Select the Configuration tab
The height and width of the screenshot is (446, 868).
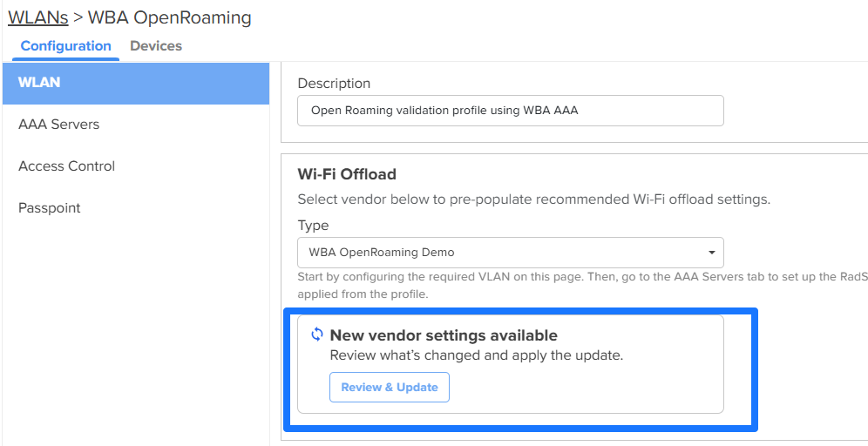66,46
